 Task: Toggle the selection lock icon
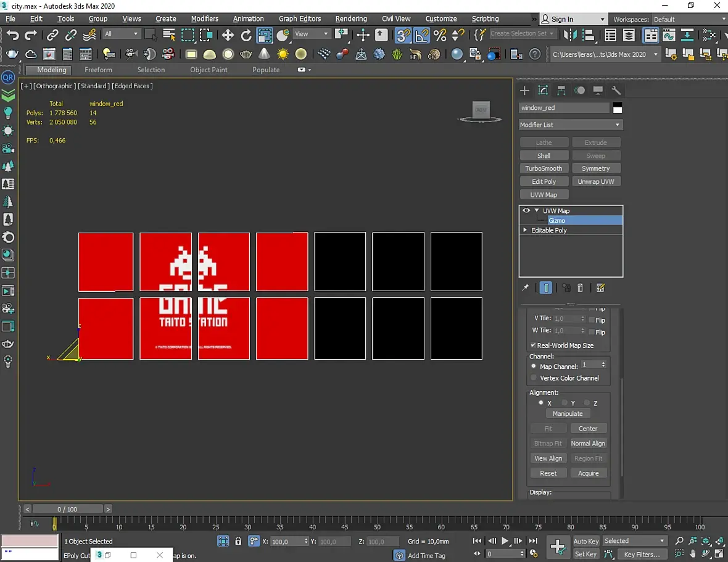(x=238, y=541)
